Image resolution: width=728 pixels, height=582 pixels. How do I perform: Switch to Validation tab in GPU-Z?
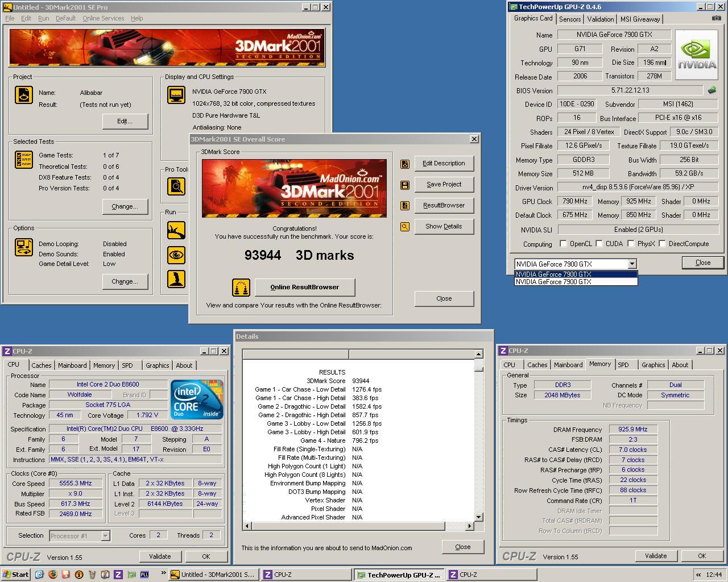click(x=601, y=19)
